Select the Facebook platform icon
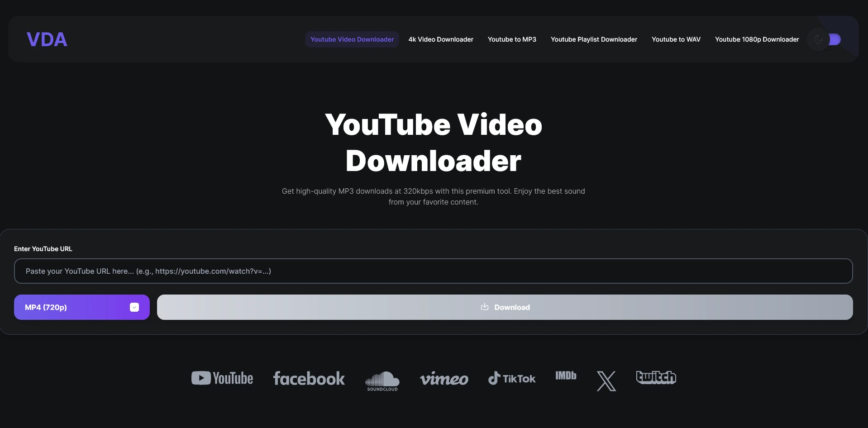The height and width of the screenshot is (428, 868). coord(309,378)
